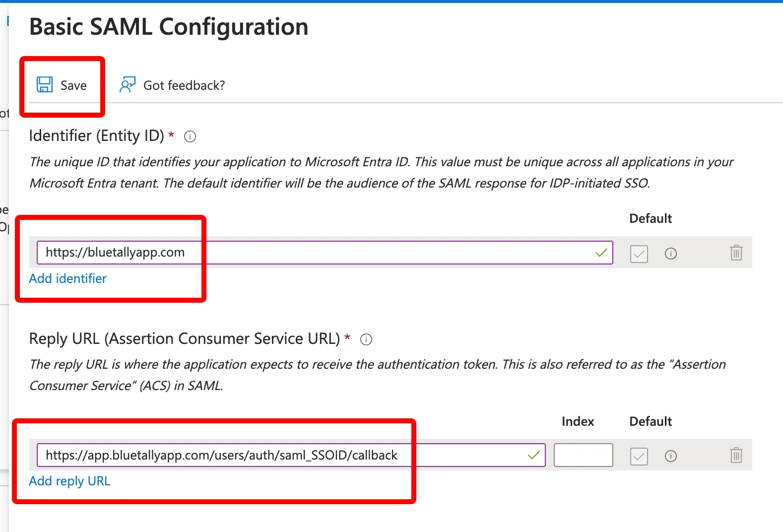Screen dimensions: 783x532
Task: Click the Reply URL (Assertion Consumer Service URL) heading
Action: pos(185,338)
